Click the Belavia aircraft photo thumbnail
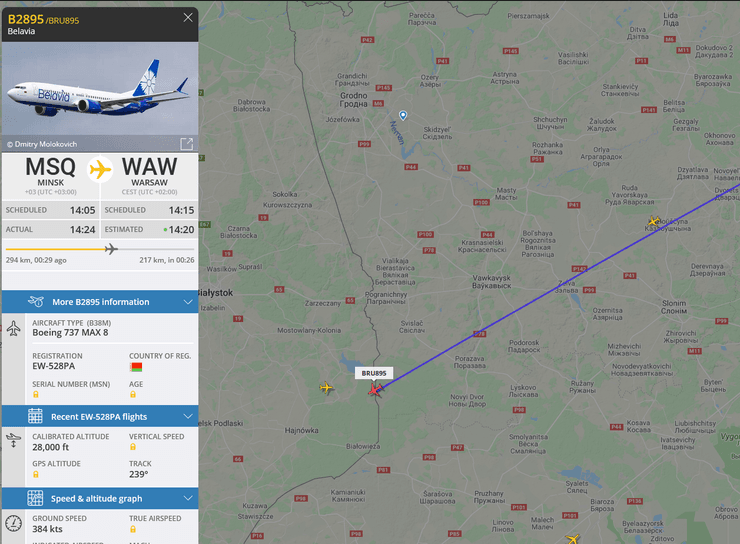Viewport: 740px width, 544px height. 100,97
